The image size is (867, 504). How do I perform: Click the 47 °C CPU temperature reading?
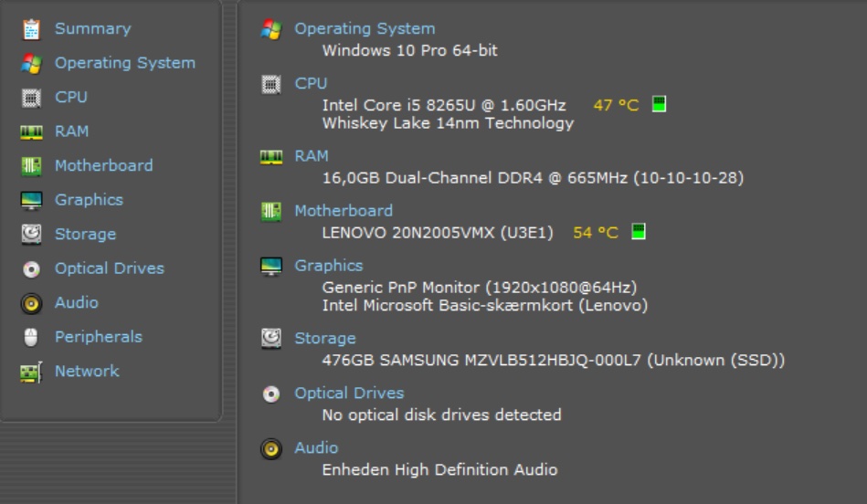(x=616, y=105)
